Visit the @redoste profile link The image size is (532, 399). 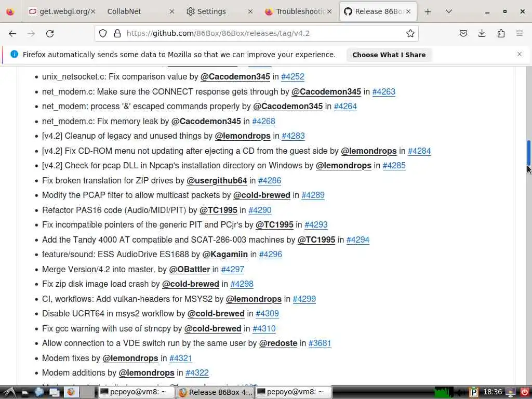pyautogui.click(x=278, y=343)
